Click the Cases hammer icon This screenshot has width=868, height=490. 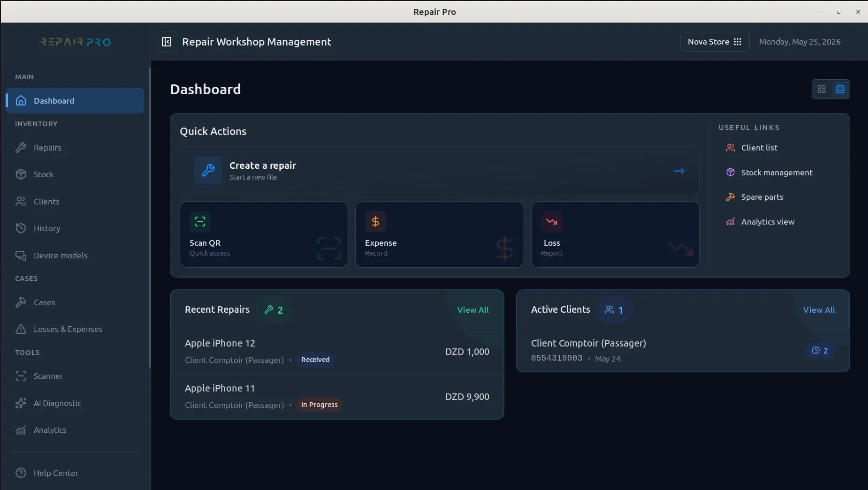point(21,302)
